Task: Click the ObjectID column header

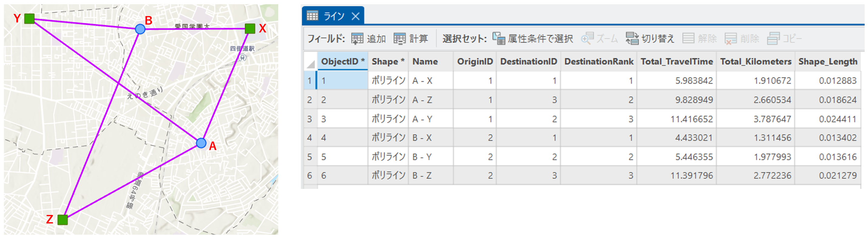Action: point(343,62)
